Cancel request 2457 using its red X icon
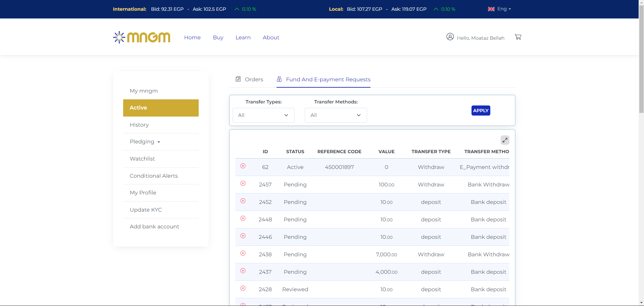 tap(243, 183)
